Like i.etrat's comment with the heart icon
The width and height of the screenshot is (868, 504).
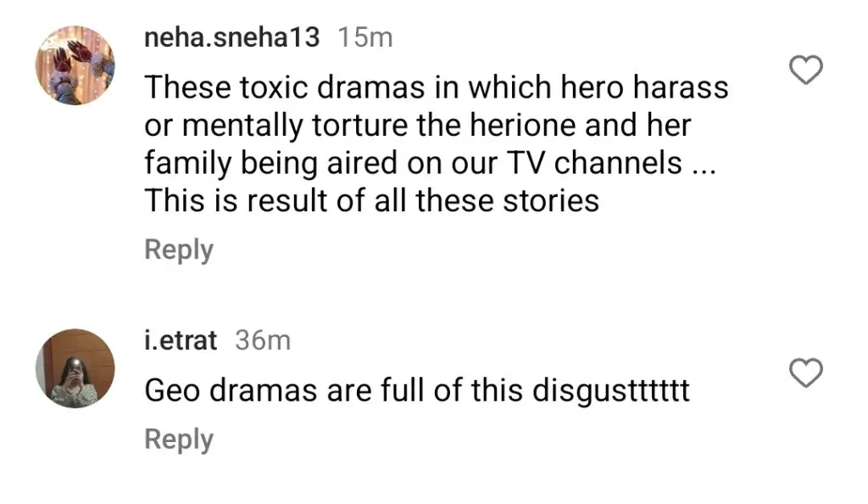tap(805, 372)
